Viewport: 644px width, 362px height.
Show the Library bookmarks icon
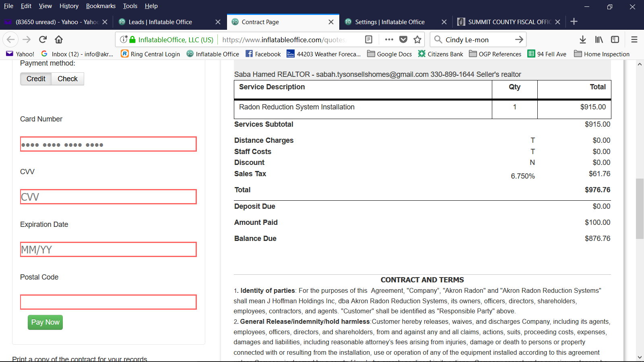point(599,39)
